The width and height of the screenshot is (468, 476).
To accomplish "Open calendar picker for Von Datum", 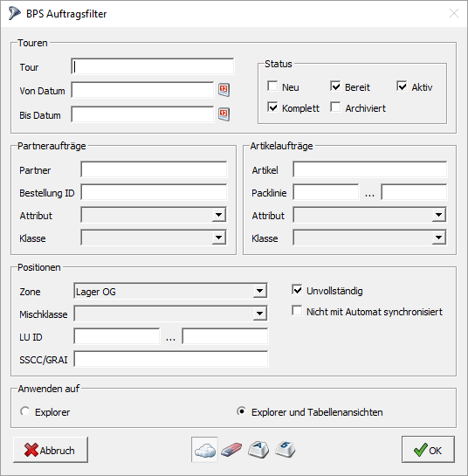I will (224, 90).
